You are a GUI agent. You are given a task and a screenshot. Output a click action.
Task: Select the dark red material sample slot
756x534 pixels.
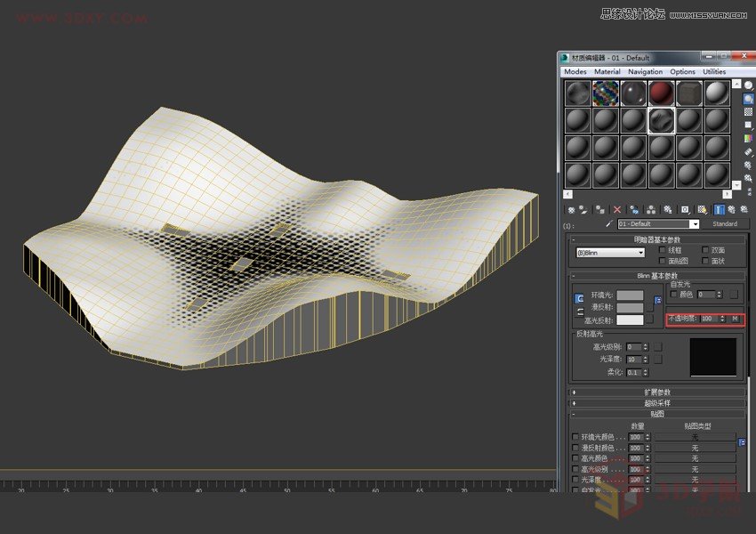(x=663, y=93)
